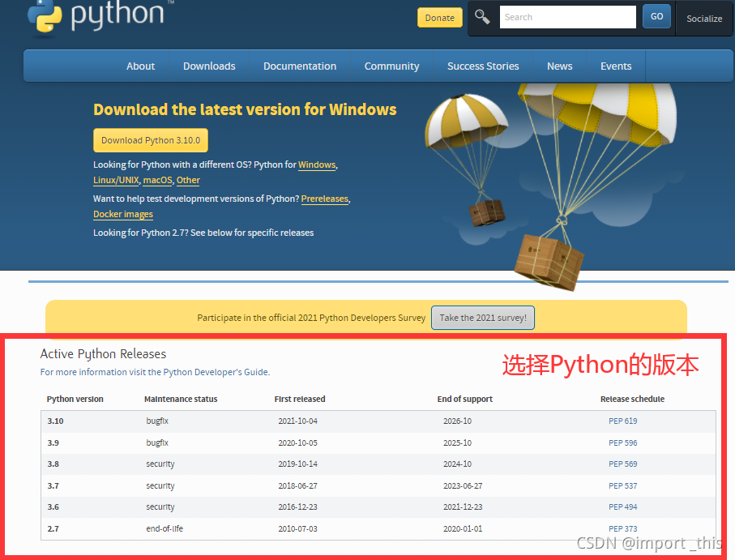Open the Success Stories menu

pyautogui.click(x=483, y=66)
